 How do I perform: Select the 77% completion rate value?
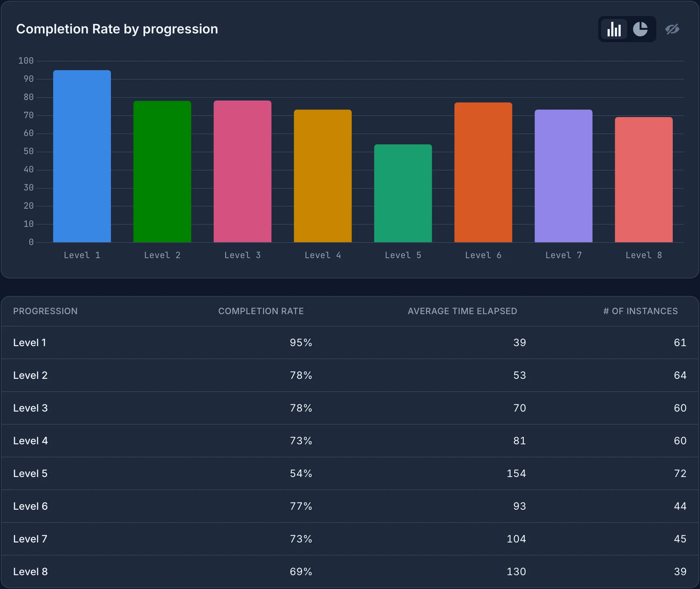point(301,506)
